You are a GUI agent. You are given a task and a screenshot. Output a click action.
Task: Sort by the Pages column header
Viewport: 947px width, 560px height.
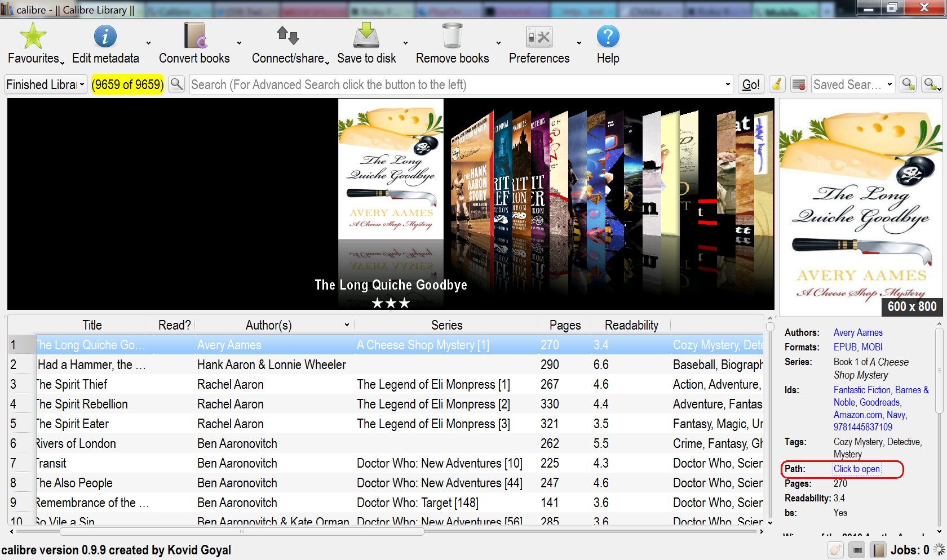click(565, 325)
